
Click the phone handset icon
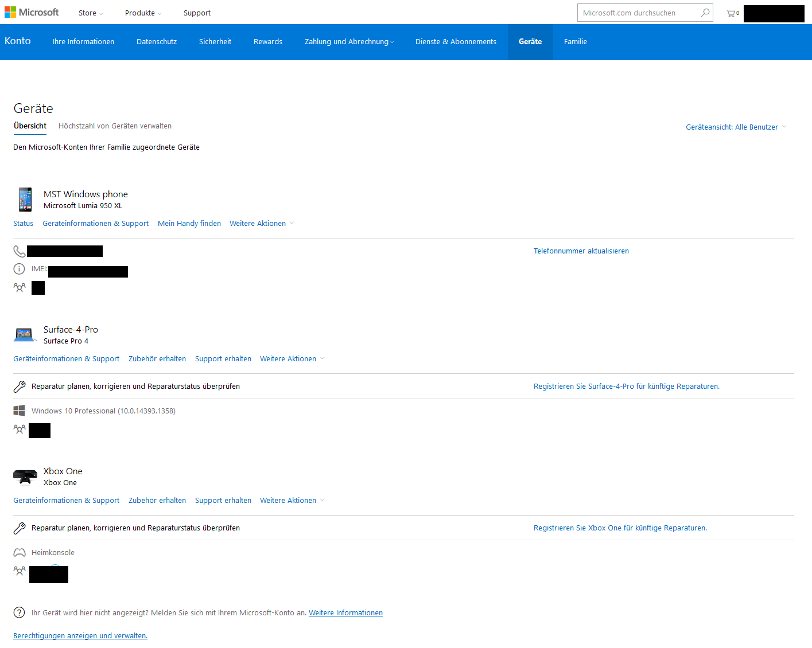pyautogui.click(x=20, y=251)
